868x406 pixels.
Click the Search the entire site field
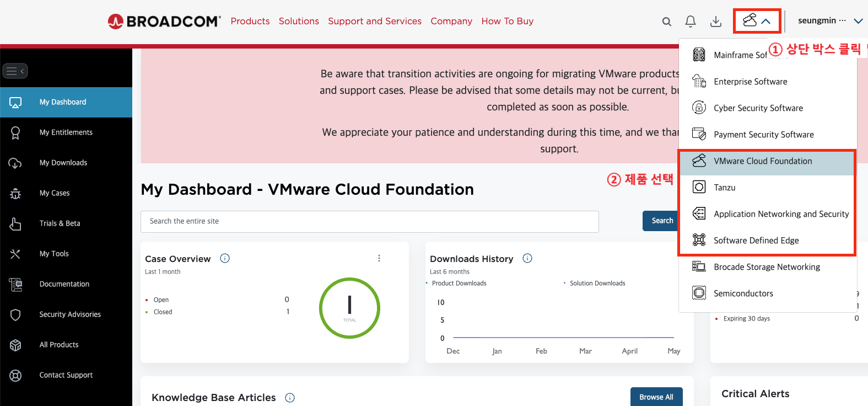pos(369,221)
